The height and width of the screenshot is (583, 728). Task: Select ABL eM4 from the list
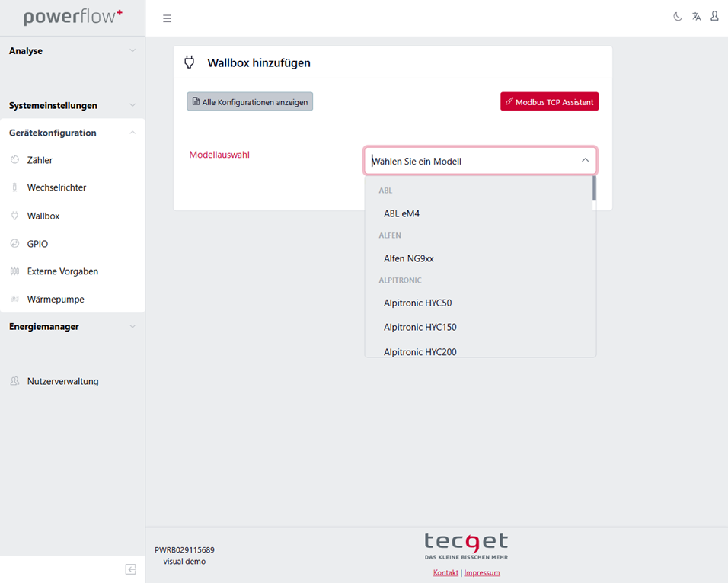pos(479,213)
